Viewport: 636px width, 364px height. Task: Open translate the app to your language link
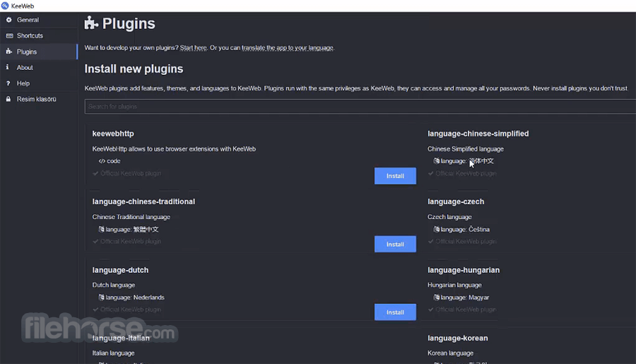click(x=288, y=47)
